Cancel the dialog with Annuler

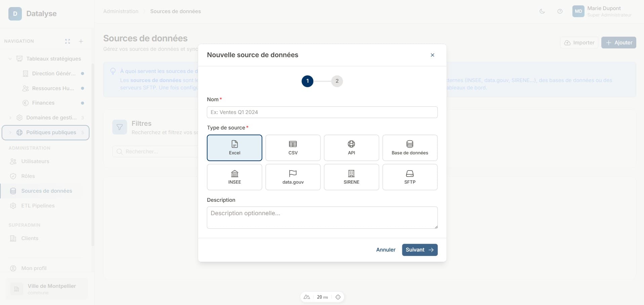click(386, 250)
